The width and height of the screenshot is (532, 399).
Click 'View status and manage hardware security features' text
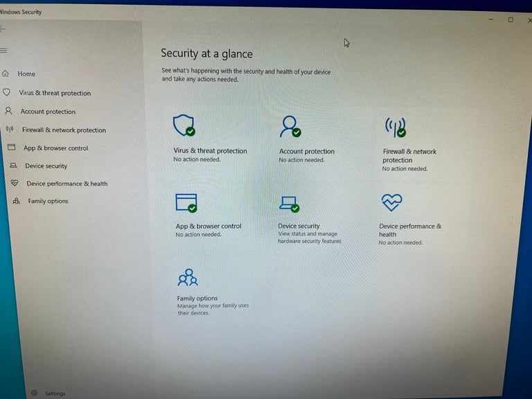coord(310,238)
